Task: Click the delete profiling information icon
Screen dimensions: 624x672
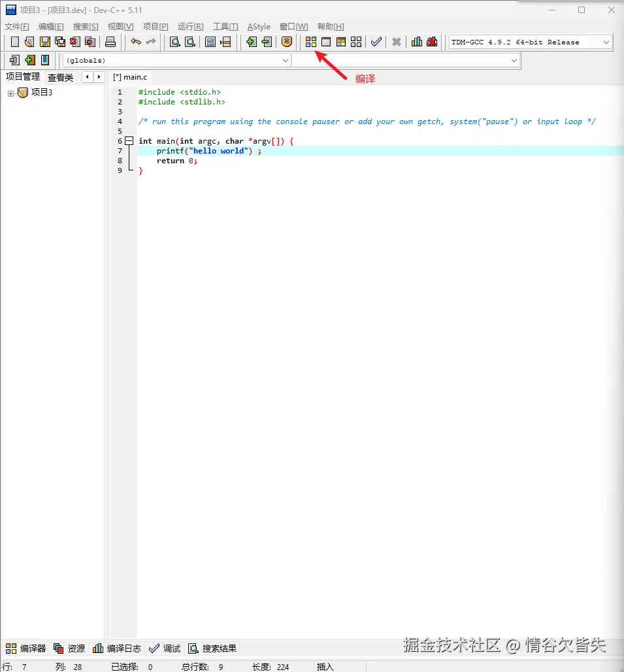Action: [432, 42]
